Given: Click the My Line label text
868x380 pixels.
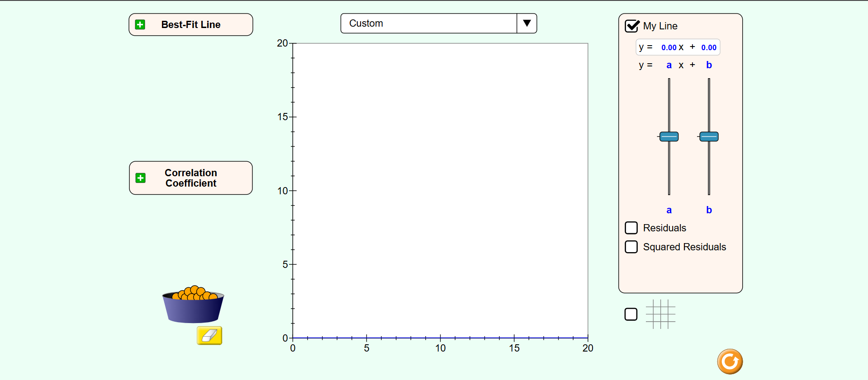Looking at the screenshot, I should 660,26.
